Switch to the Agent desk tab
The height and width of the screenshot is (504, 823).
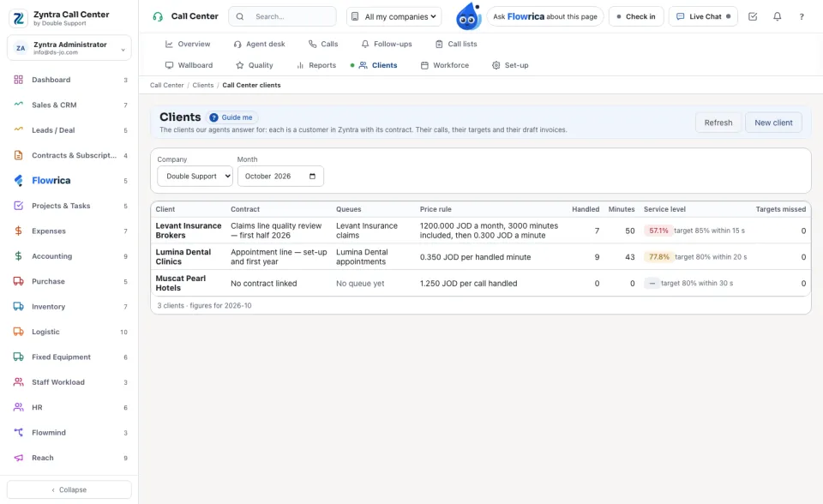259,44
